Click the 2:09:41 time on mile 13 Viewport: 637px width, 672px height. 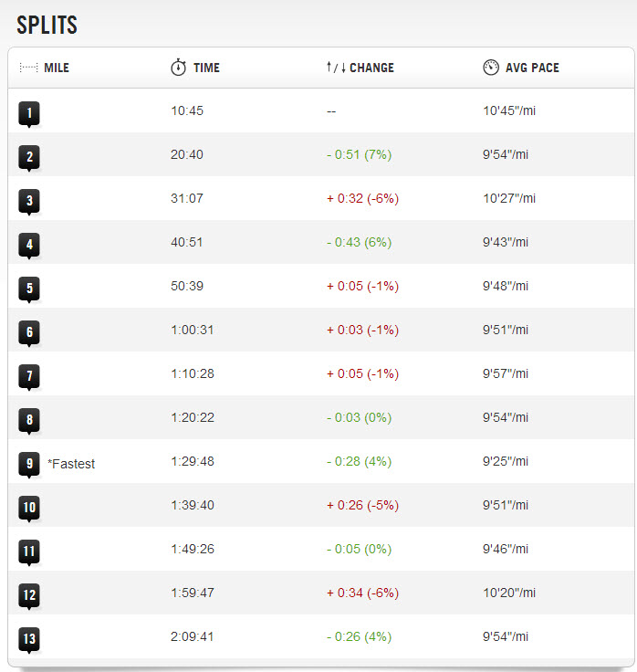click(193, 636)
